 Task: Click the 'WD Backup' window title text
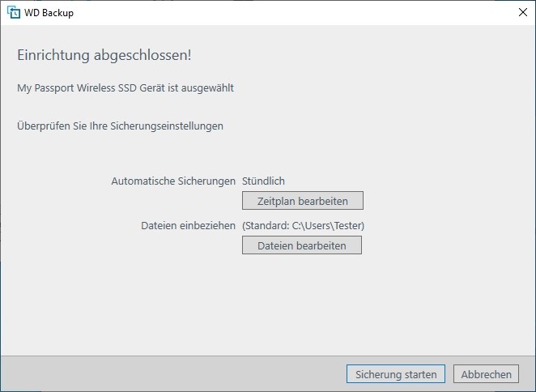click(x=49, y=13)
